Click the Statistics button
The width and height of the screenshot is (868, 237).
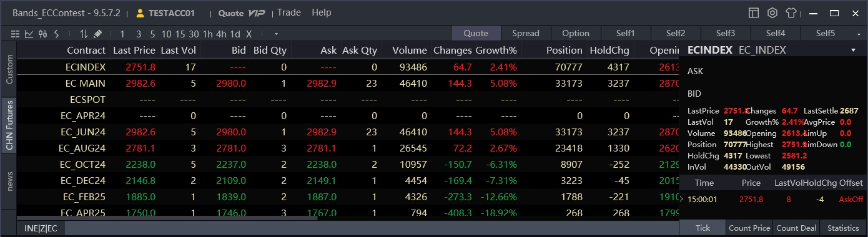click(x=844, y=228)
